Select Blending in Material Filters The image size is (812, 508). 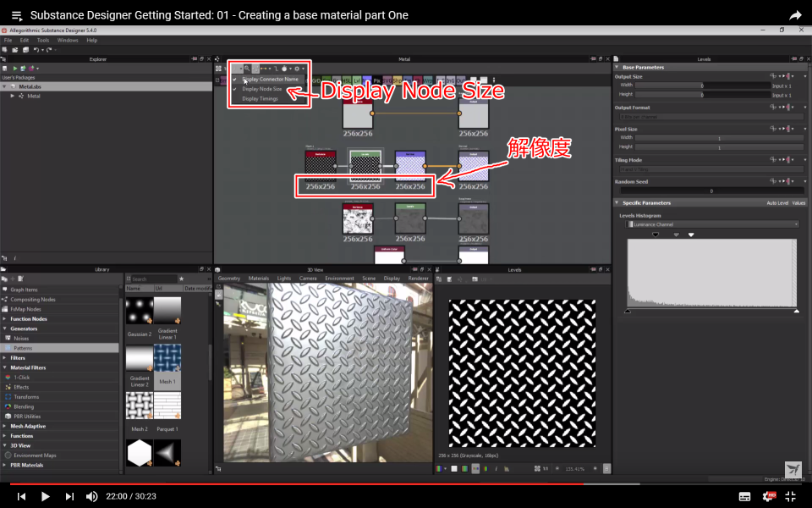[24, 406]
